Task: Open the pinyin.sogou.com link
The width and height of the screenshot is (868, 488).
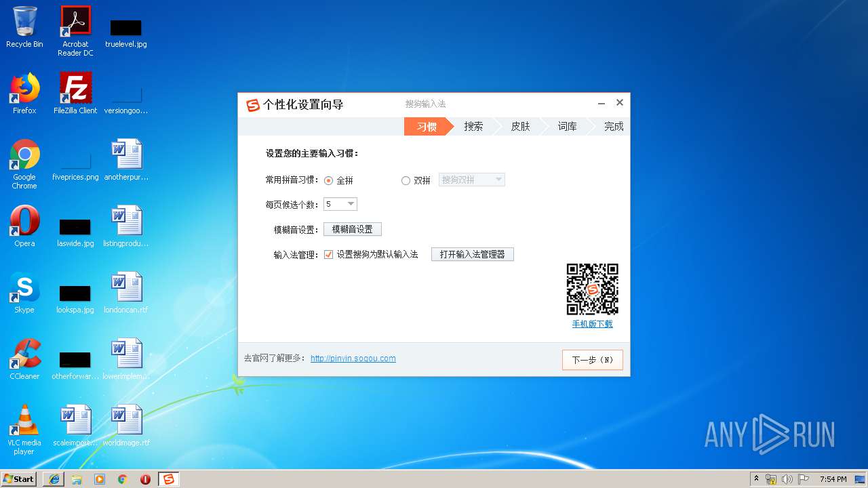Action: coord(353,359)
